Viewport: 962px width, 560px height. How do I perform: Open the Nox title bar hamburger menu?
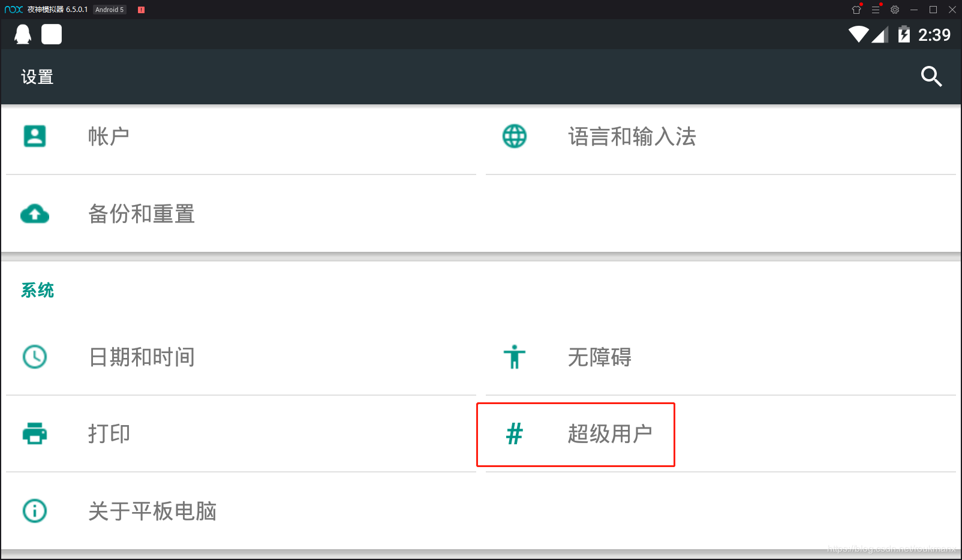(x=876, y=10)
